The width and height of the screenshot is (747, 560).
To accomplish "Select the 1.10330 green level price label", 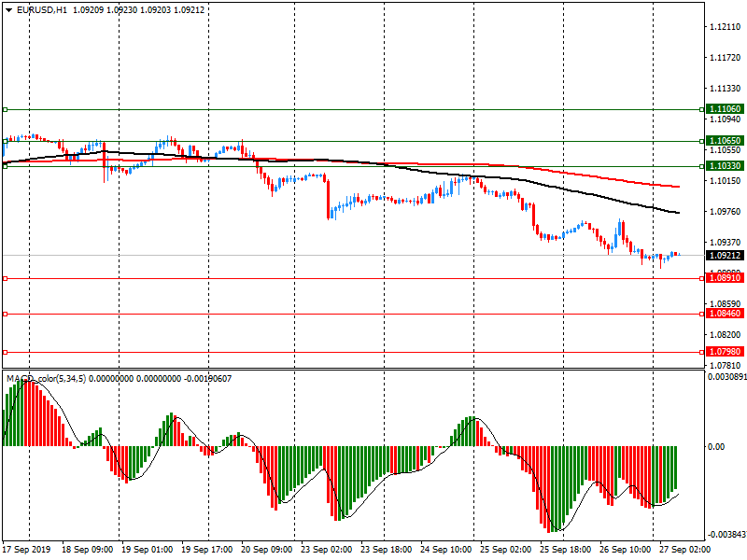I will (x=725, y=166).
